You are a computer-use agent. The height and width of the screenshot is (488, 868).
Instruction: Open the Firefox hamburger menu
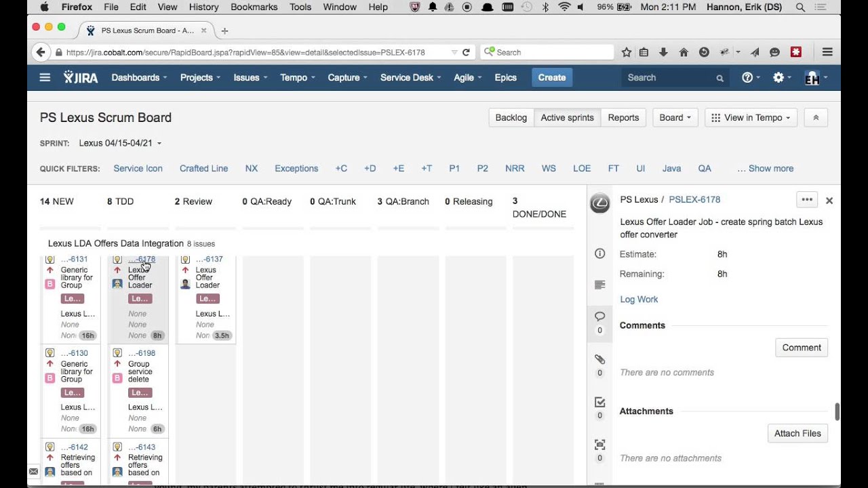click(x=827, y=52)
